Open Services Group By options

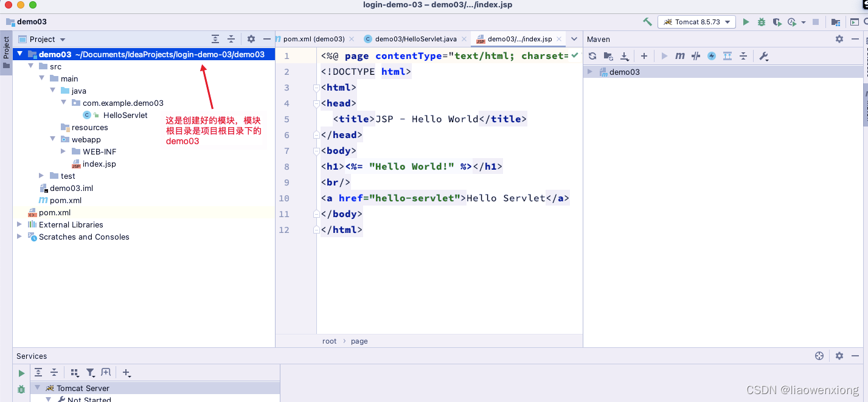(x=75, y=373)
